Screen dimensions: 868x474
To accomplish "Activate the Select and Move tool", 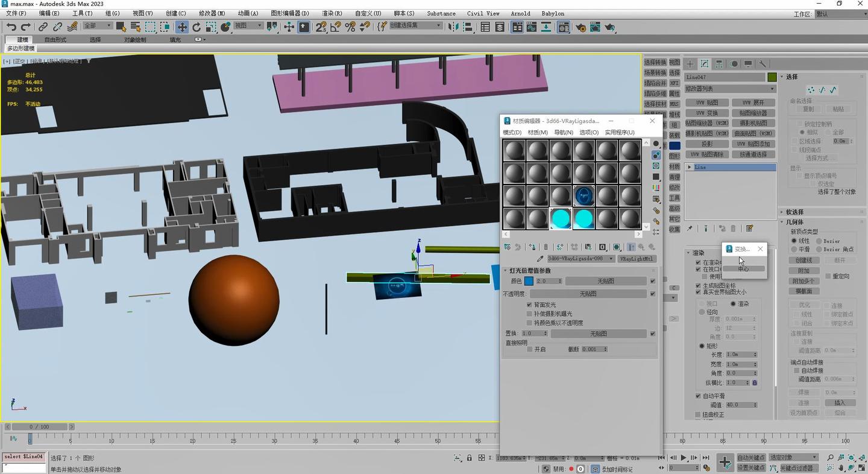I will [x=181, y=27].
